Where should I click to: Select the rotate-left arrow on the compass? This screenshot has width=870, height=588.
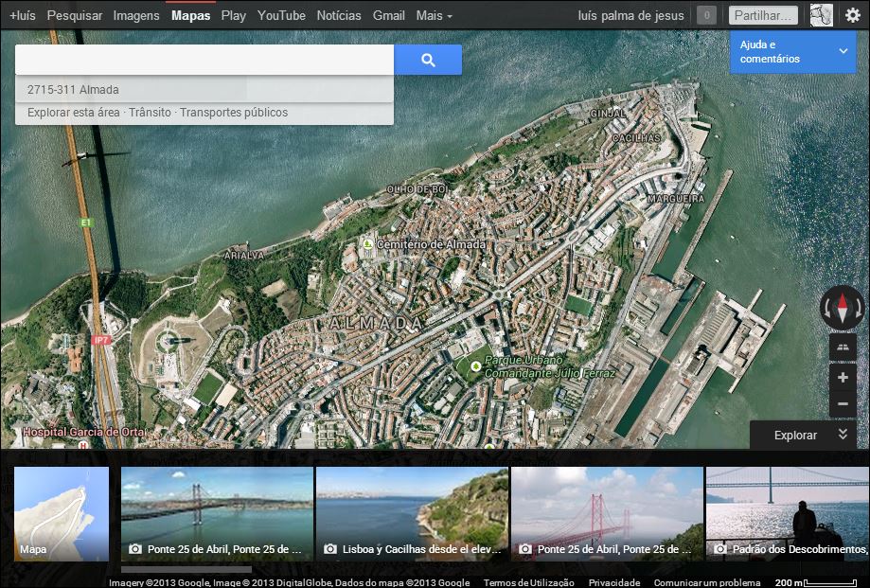pos(826,306)
